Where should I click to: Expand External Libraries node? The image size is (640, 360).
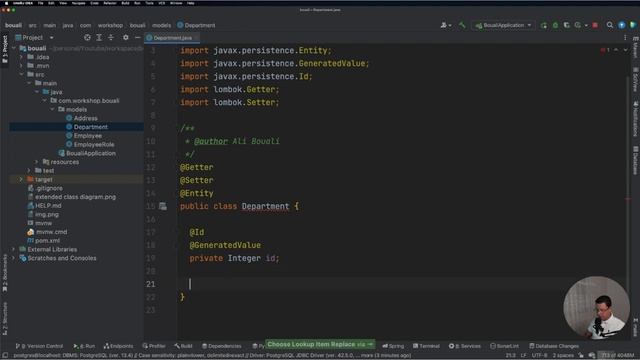point(14,249)
